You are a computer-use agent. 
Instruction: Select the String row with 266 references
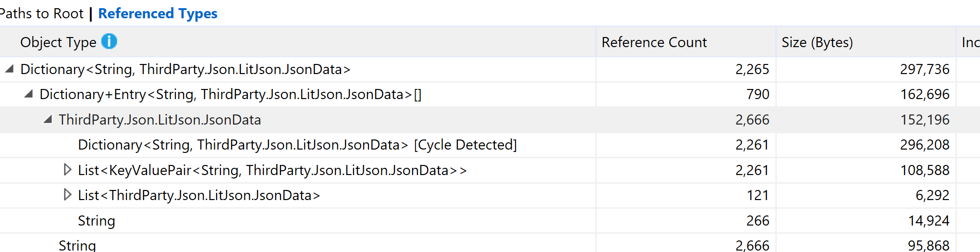pos(97,221)
